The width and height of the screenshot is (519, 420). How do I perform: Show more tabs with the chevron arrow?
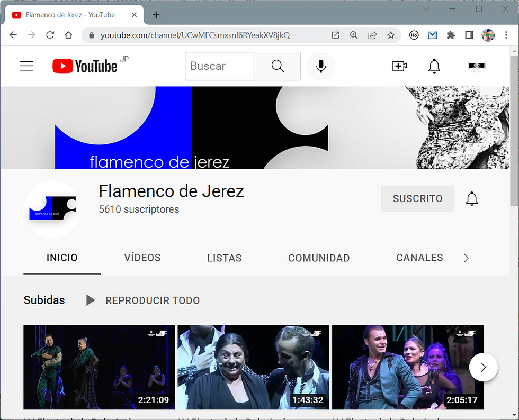466,258
